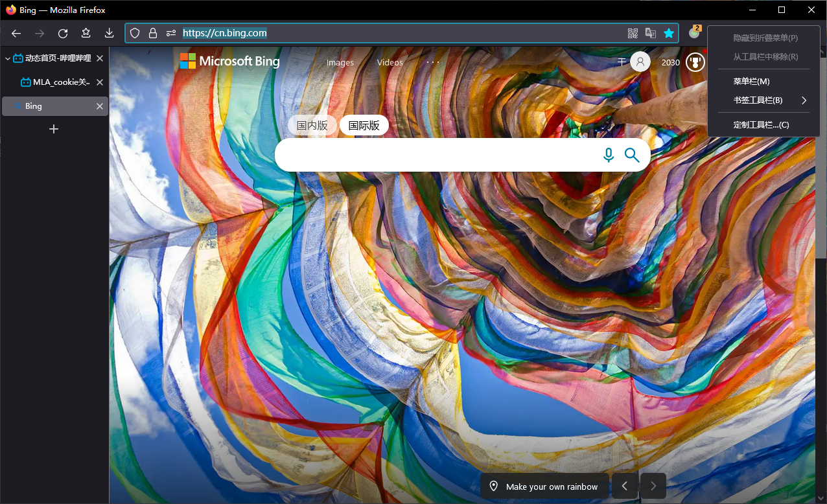Open the Bing rewards medal icon
Viewport: 827px width, 504px height.
pos(695,63)
